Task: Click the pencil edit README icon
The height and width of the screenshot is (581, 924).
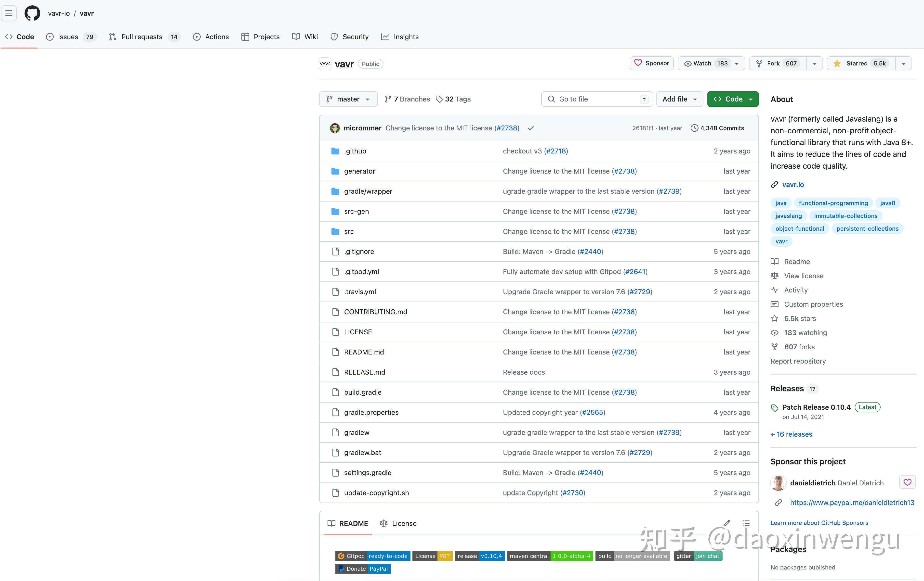Action: (727, 523)
